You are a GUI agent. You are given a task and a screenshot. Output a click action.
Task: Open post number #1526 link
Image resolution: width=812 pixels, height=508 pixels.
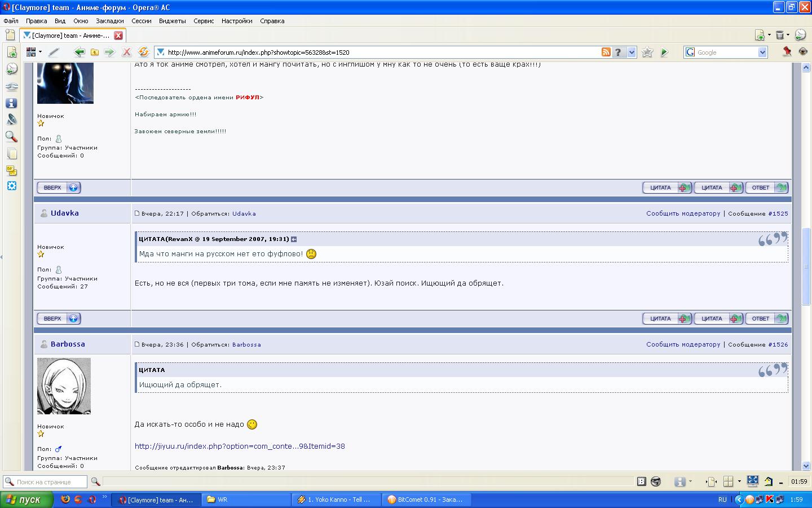pos(778,344)
